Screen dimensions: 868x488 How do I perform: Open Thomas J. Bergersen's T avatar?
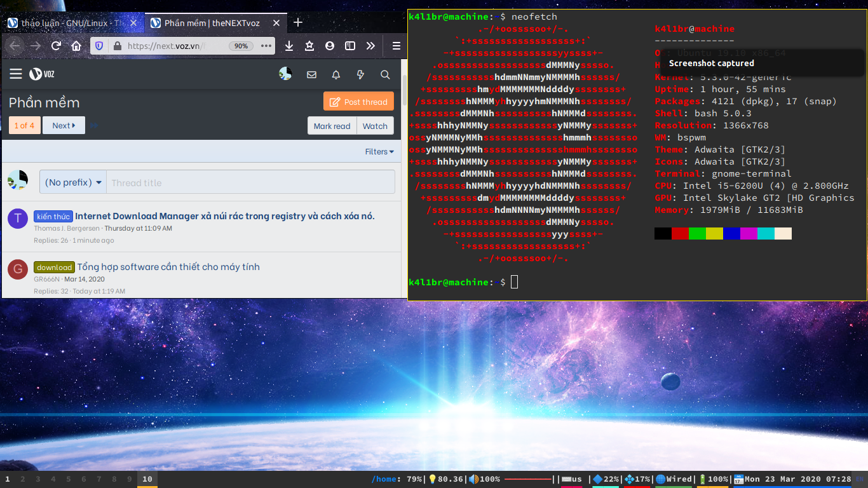17,219
